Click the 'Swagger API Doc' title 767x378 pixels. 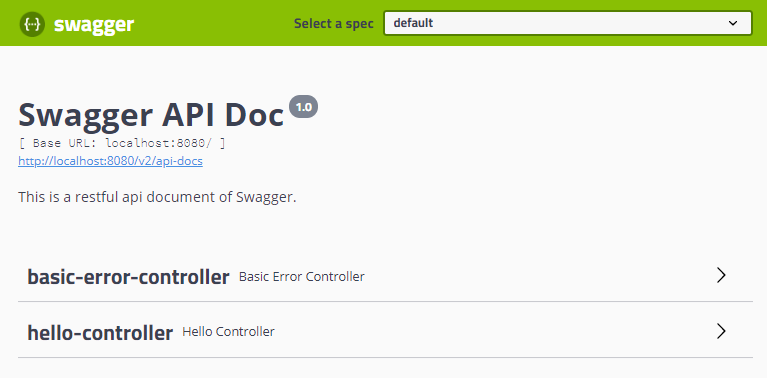[151, 114]
